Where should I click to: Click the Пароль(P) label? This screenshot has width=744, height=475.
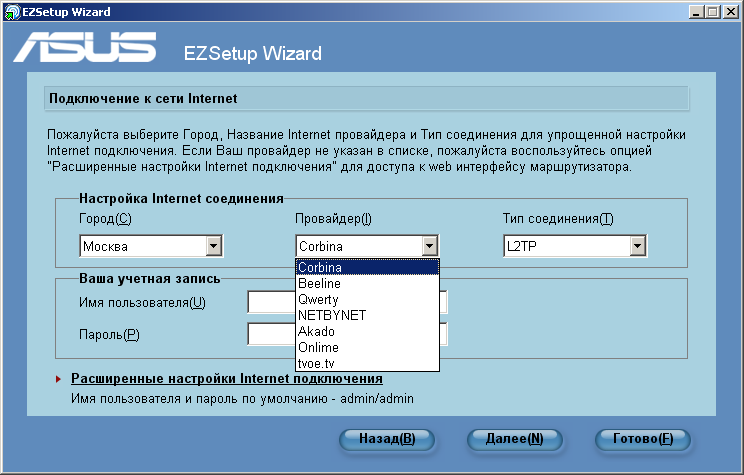109,335
